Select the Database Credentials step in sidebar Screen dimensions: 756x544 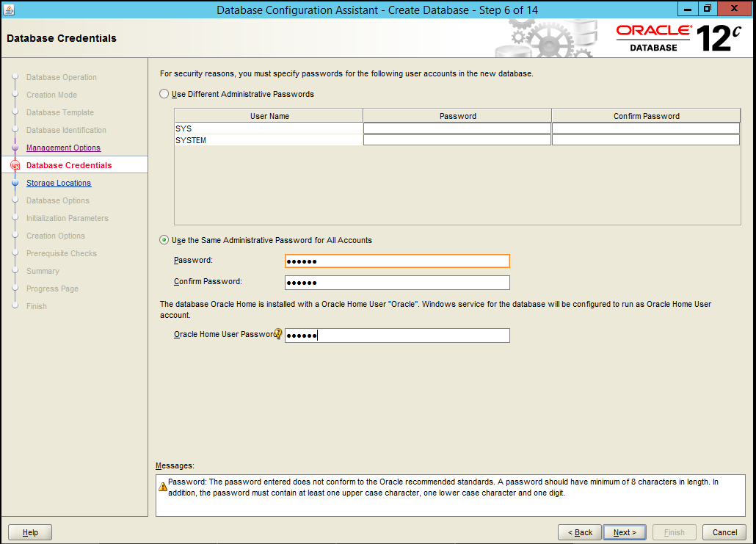point(69,165)
